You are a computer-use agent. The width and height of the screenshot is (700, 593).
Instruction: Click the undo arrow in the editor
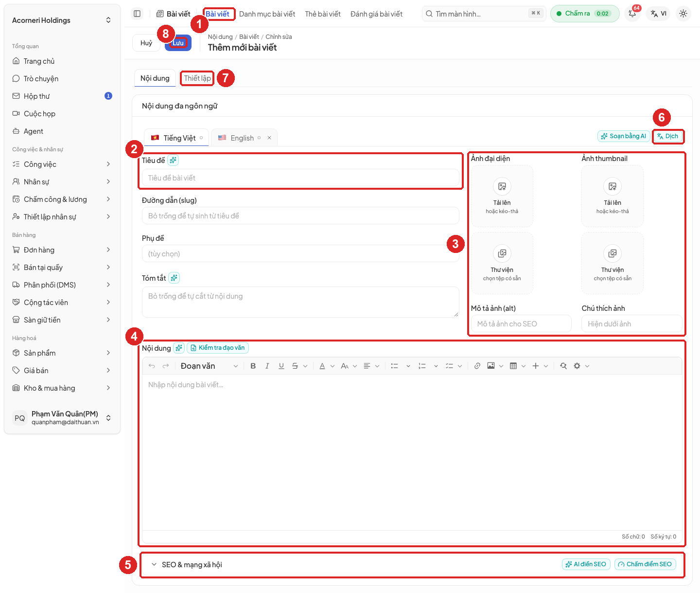152,366
